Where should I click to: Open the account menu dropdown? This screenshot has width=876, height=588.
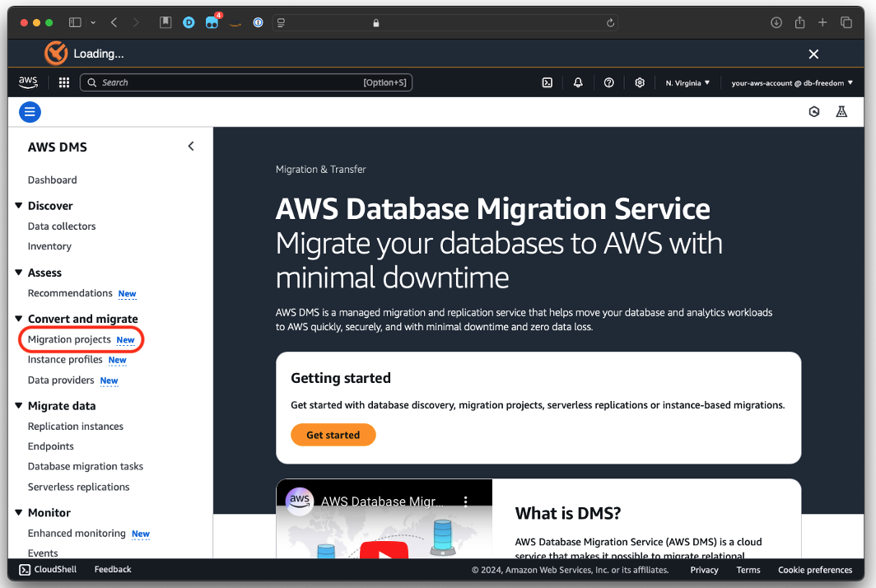click(792, 82)
